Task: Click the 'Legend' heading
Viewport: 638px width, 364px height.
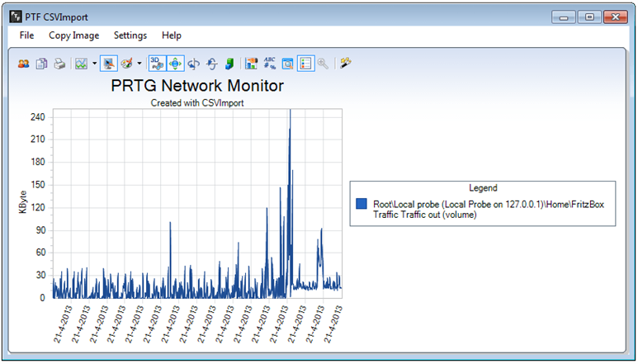Action: (483, 188)
